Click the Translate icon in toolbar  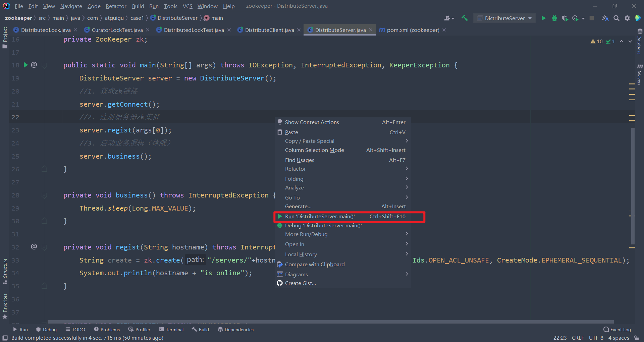(x=605, y=18)
